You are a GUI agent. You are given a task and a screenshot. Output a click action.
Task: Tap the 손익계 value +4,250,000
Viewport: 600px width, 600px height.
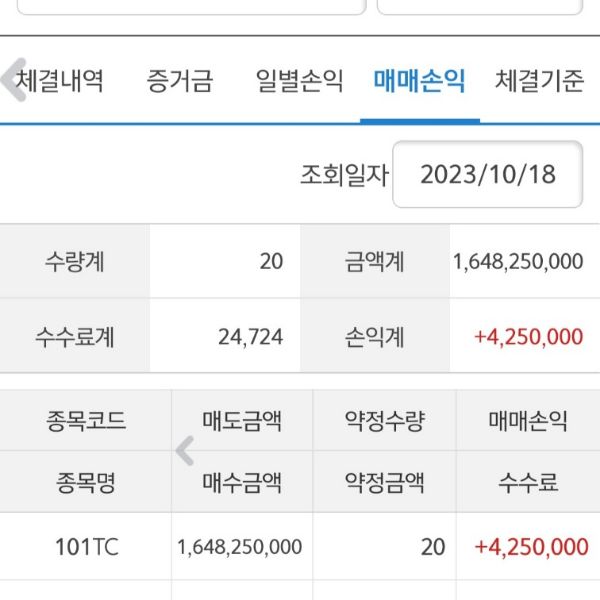click(529, 336)
